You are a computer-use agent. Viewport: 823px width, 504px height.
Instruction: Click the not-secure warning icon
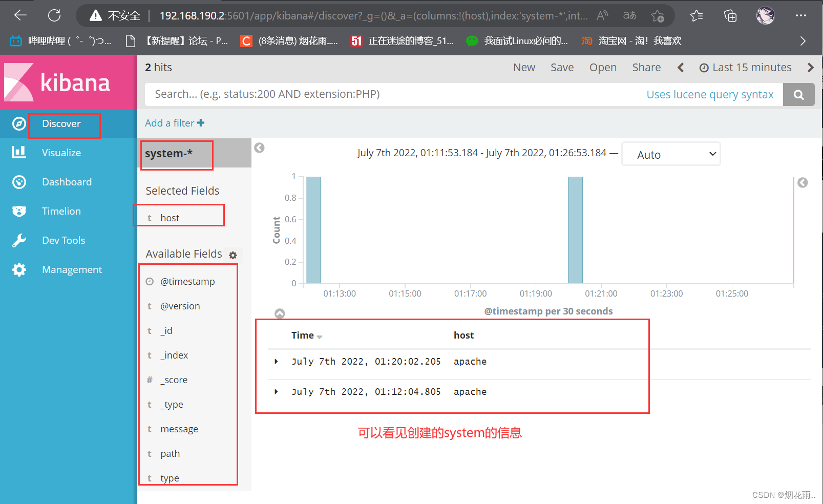point(96,16)
